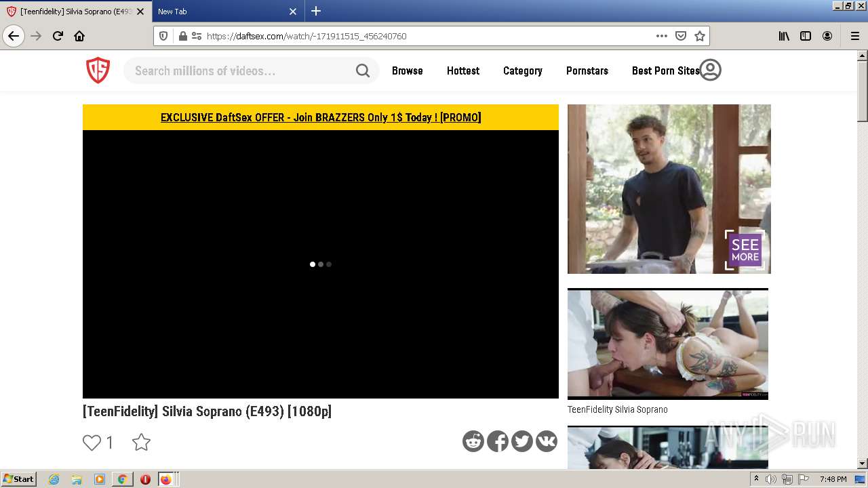
Task: Open Best Porn Sites link
Action: tap(665, 70)
